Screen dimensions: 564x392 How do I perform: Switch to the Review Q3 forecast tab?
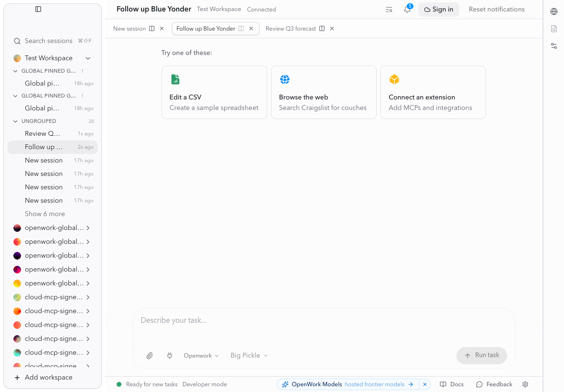pos(291,29)
